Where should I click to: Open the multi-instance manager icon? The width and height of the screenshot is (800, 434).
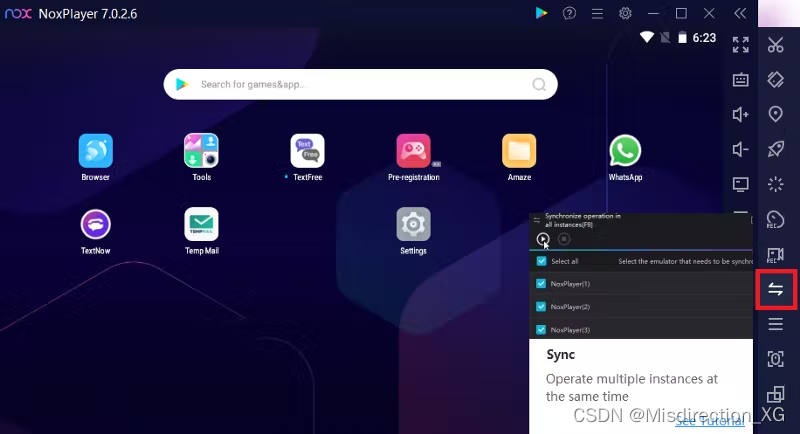pos(776,394)
